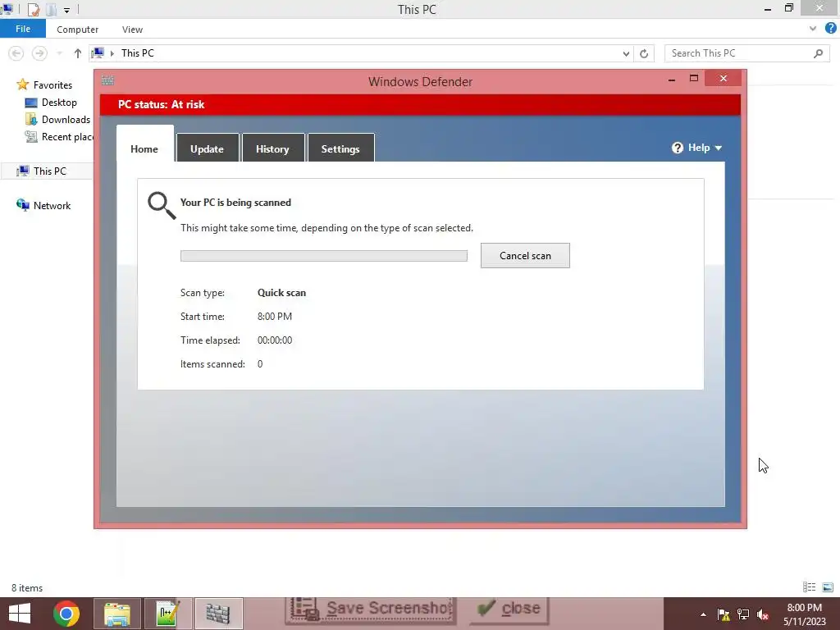Expand the ribbon with the chevron
This screenshot has width=840, height=630.
(813, 29)
